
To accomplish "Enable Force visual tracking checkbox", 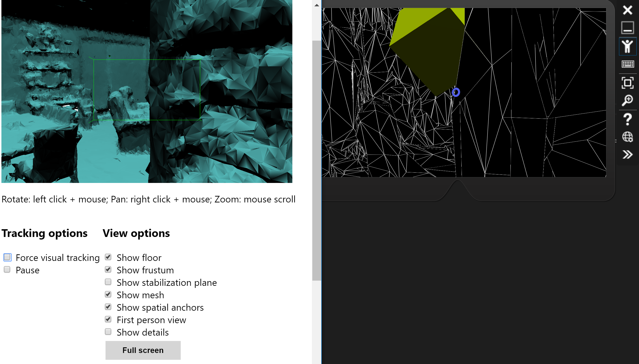I will (7, 257).
